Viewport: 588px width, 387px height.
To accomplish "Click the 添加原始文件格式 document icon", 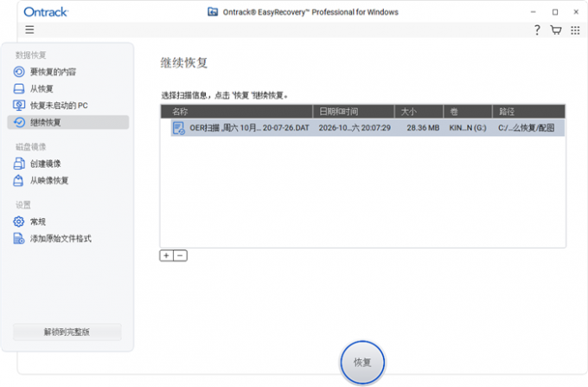I will pos(19,238).
